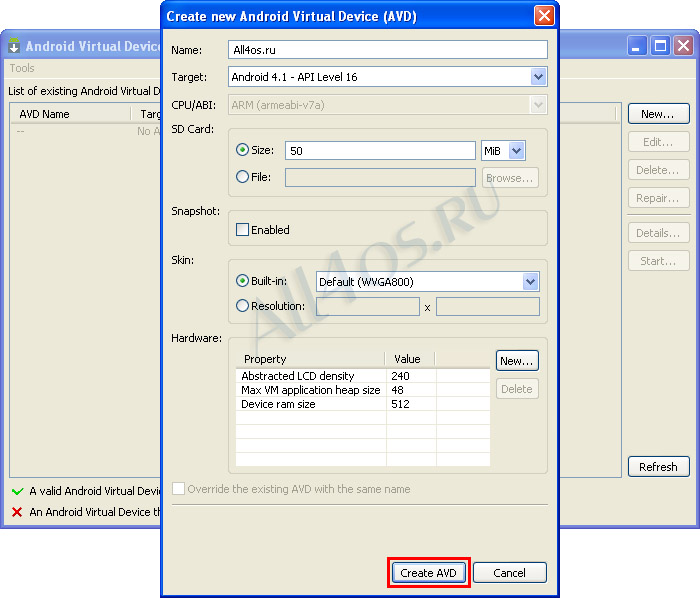Click the AVD Name column header
700x598 pixels.
pyautogui.click(x=71, y=114)
